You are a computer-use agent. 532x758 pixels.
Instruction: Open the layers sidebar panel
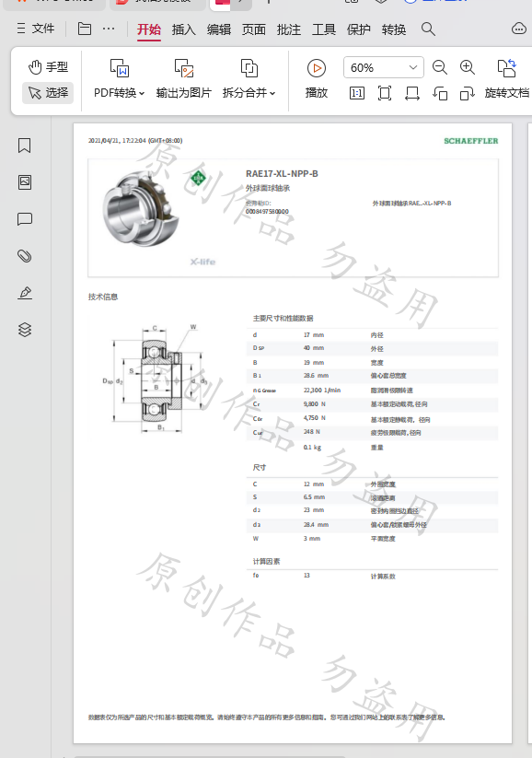pos(25,329)
